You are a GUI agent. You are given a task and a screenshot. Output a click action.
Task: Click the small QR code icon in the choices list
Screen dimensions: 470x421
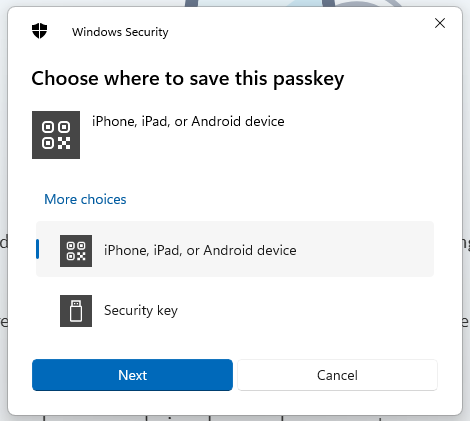click(x=76, y=251)
